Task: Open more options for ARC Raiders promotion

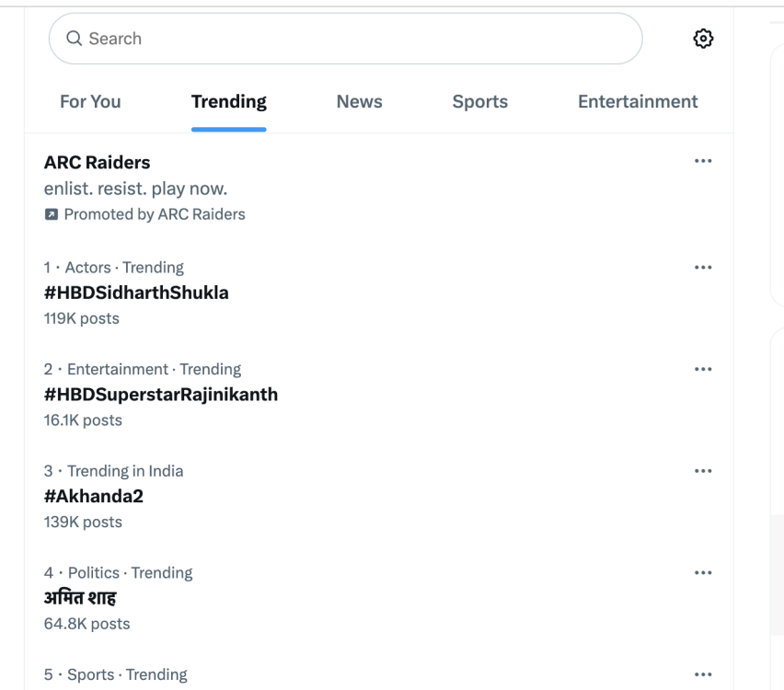Action: pos(704,161)
